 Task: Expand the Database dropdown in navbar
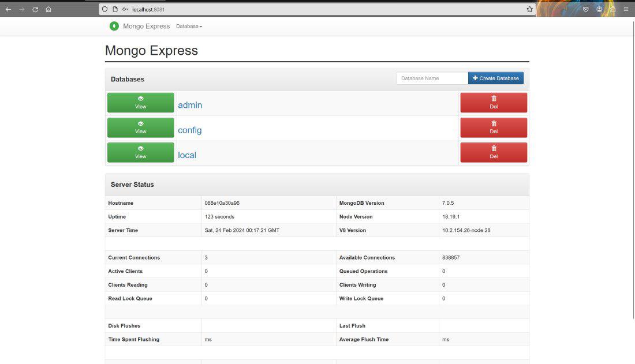pos(189,27)
